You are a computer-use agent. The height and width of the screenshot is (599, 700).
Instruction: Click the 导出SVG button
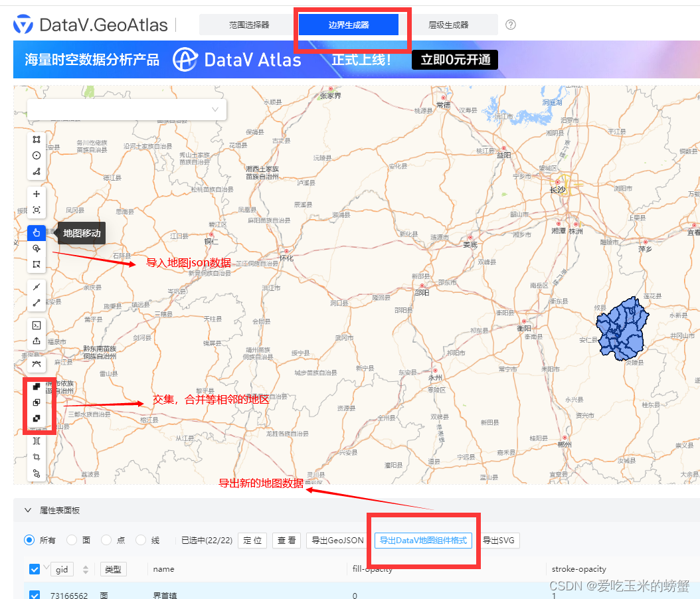point(499,541)
